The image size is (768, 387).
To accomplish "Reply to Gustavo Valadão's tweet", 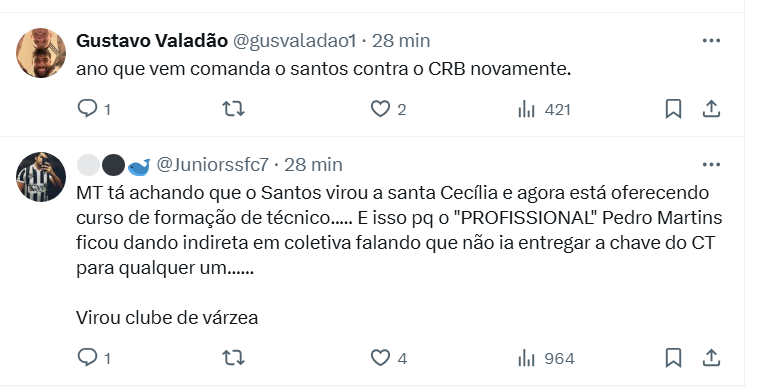I will click(94, 109).
